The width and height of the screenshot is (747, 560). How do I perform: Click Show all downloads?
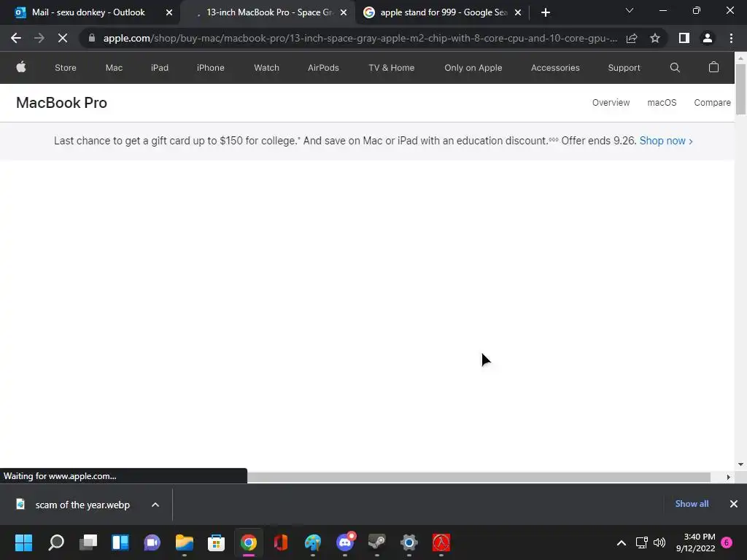pos(692,504)
